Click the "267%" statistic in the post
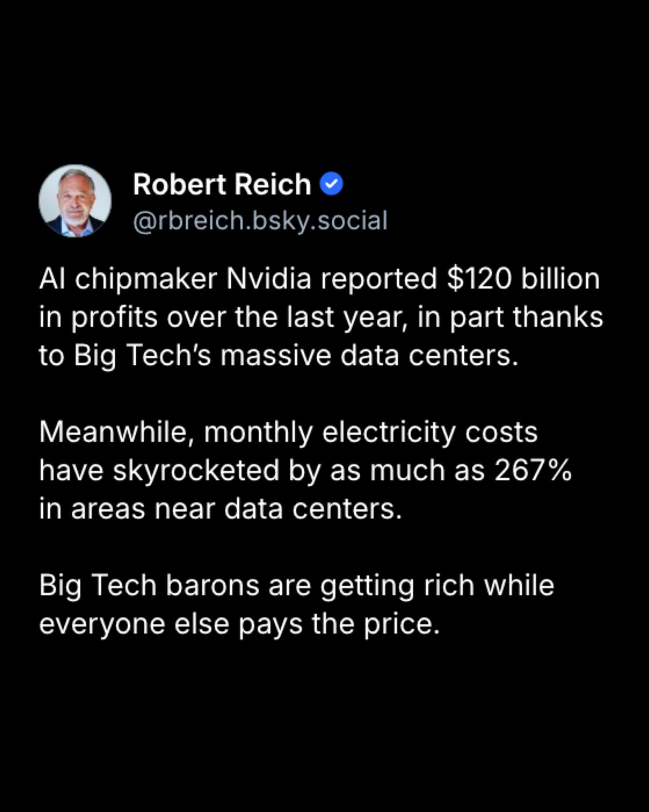649x812 pixels. tap(533, 470)
